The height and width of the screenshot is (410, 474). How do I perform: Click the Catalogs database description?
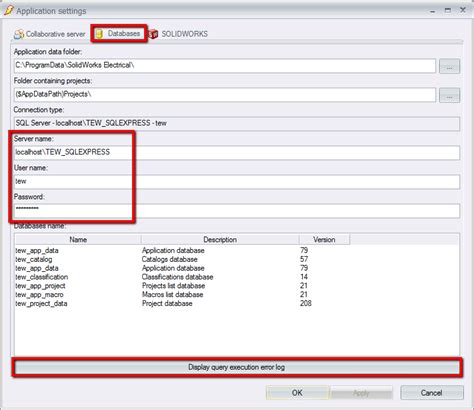coord(169,259)
